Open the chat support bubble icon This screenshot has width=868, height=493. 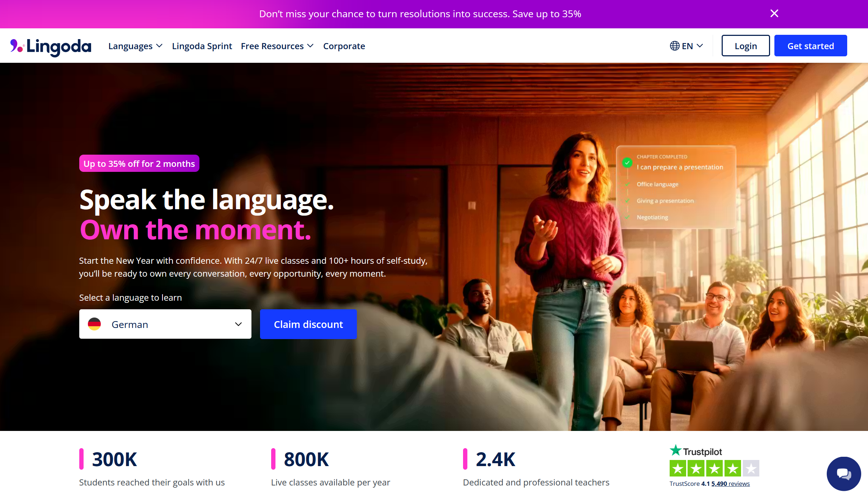point(844,474)
